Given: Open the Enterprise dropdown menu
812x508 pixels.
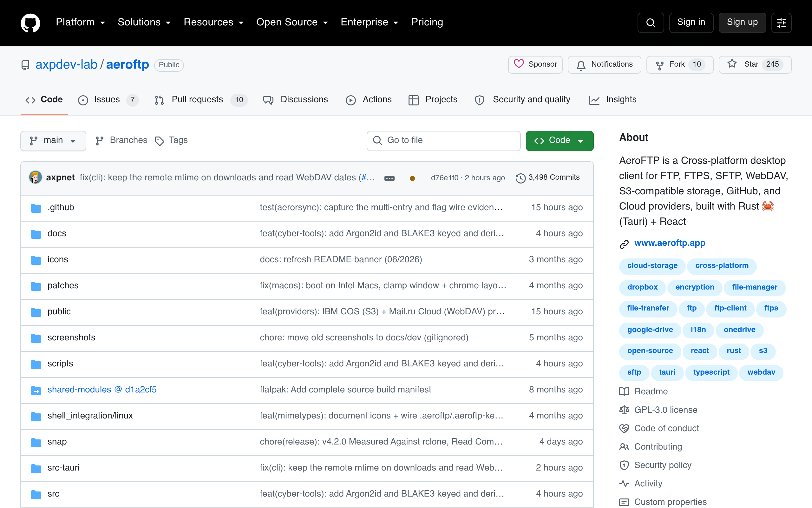Looking at the screenshot, I should pos(370,22).
